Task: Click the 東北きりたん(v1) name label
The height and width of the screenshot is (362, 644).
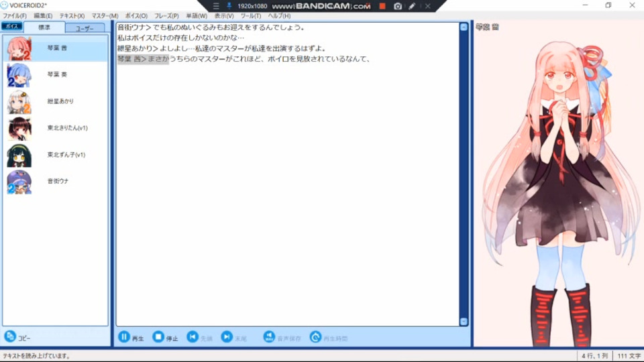Action: pyautogui.click(x=67, y=128)
